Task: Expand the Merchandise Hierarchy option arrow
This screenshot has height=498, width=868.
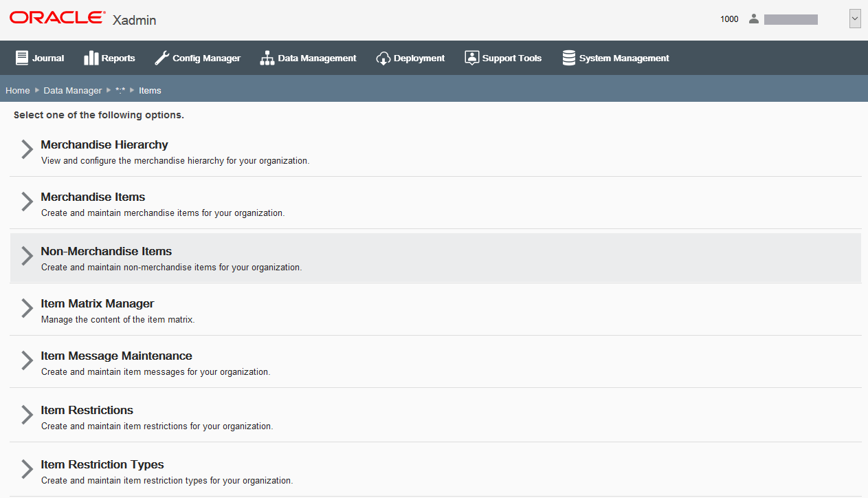Action: (25, 149)
